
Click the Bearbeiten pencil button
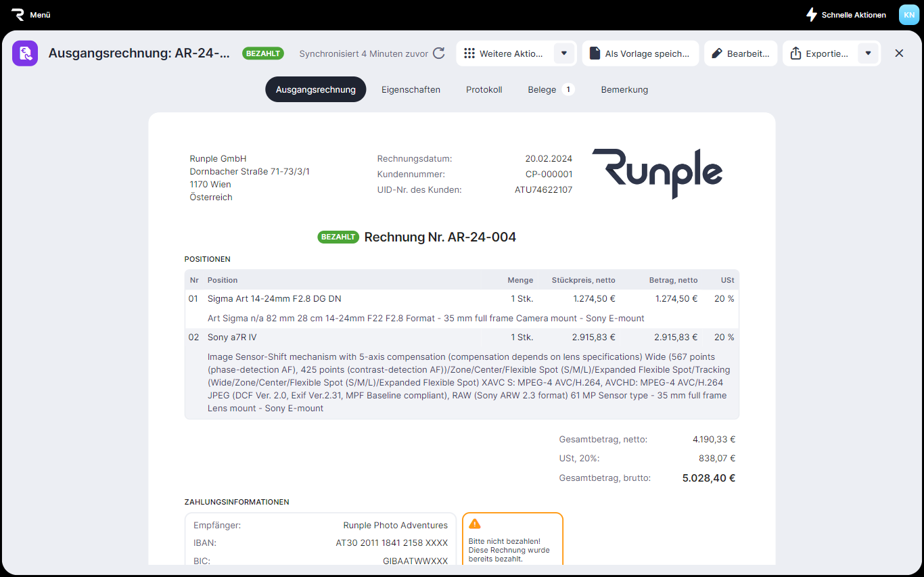pyautogui.click(x=741, y=53)
